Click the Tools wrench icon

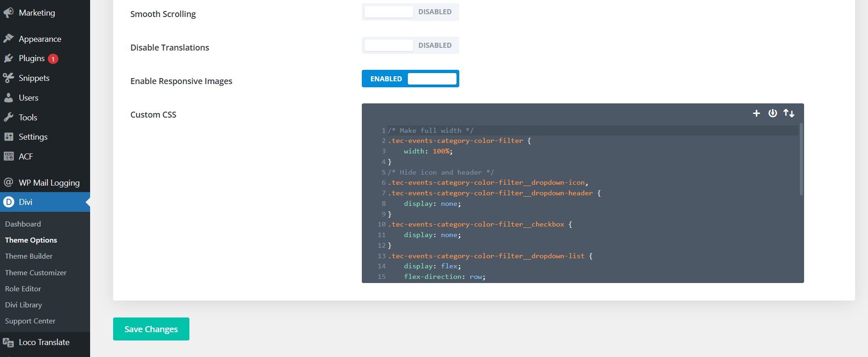pos(8,117)
